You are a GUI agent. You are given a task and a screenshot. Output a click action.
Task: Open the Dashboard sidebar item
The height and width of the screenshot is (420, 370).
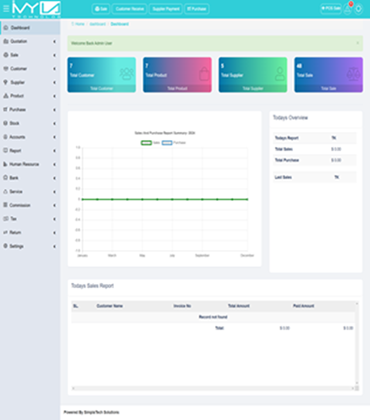click(x=30, y=28)
